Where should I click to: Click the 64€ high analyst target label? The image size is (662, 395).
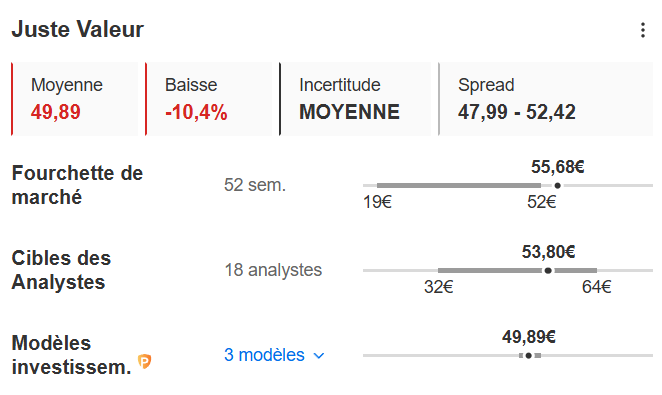pyautogui.click(x=597, y=287)
